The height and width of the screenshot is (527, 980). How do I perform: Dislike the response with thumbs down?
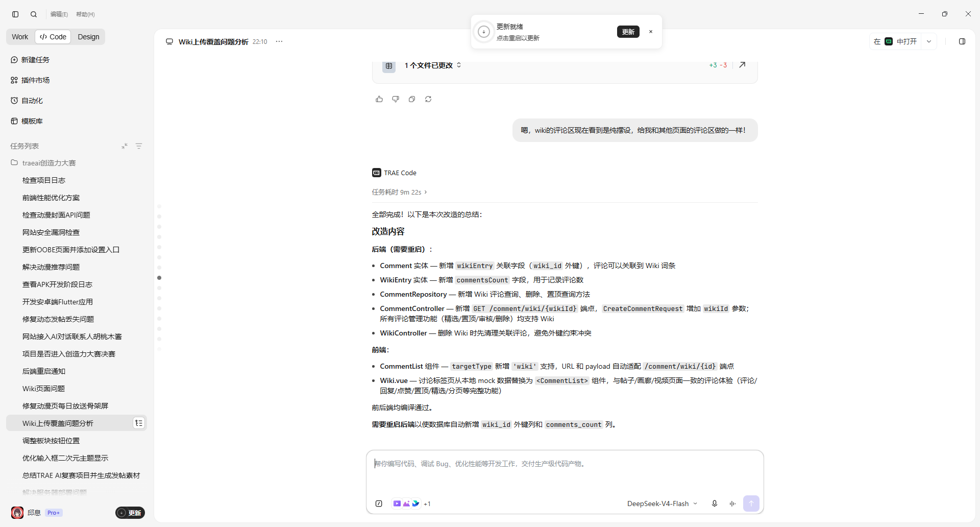click(x=396, y=99)
